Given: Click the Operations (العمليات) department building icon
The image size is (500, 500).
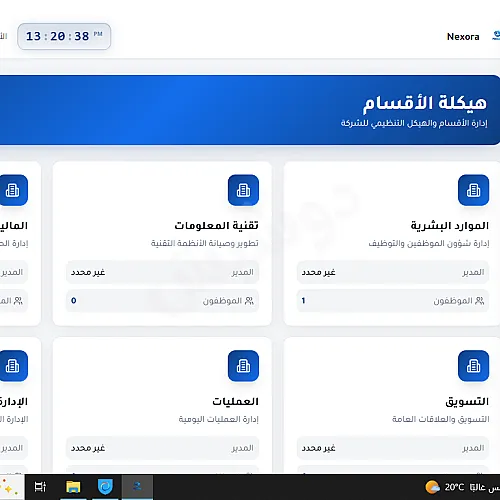Looking at the screenshot, I should 243,366.
